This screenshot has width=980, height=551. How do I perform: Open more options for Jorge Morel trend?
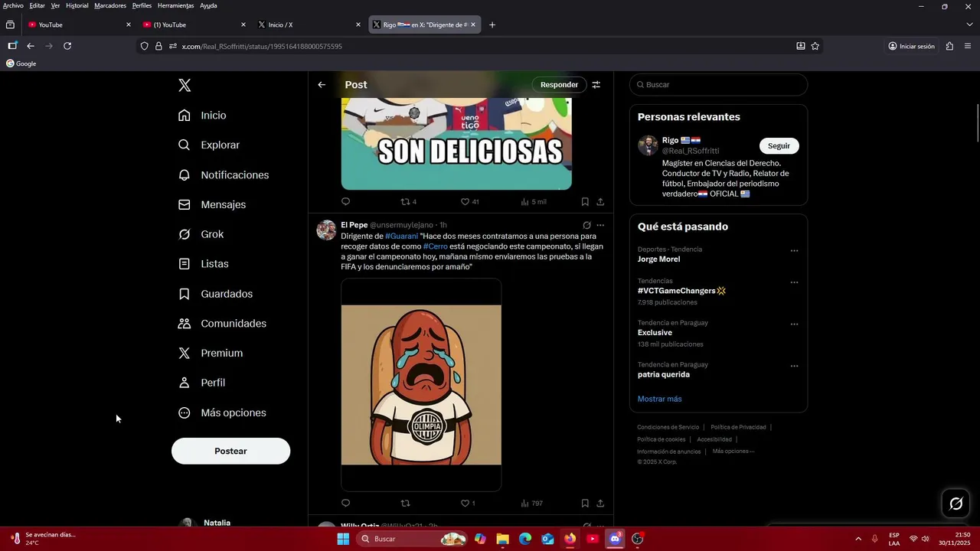(794, 251)
